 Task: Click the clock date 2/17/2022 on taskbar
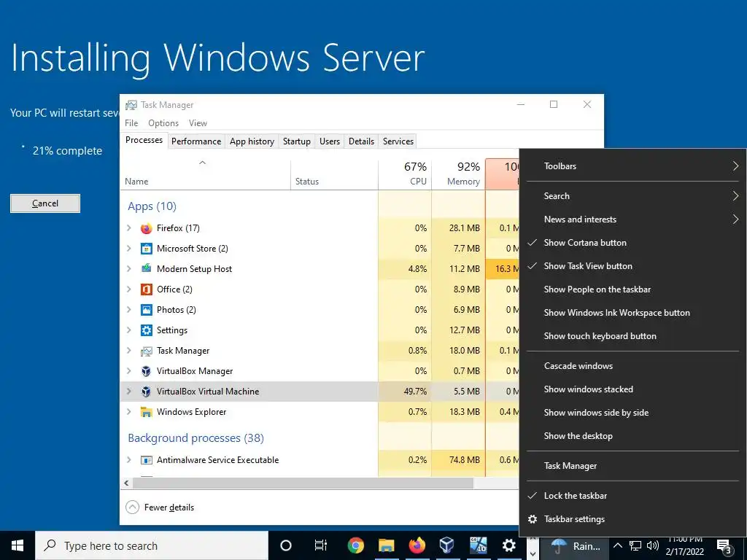[x=684, y=552]
